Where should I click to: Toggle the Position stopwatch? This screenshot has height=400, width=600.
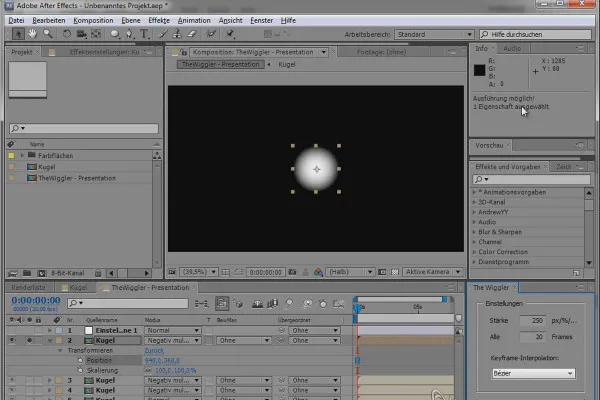80,360
